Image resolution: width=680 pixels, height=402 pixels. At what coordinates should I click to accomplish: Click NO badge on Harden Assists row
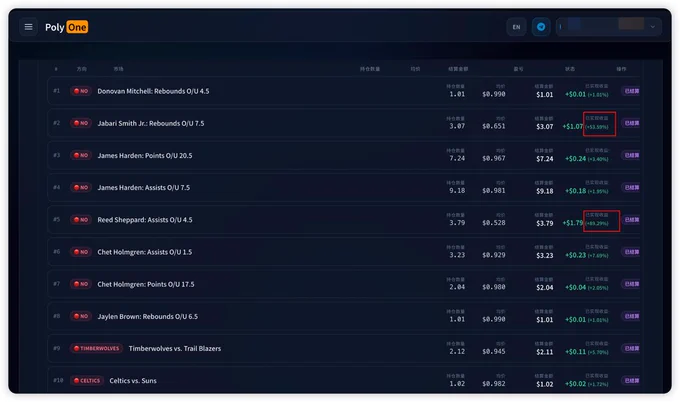click(81, 187)
